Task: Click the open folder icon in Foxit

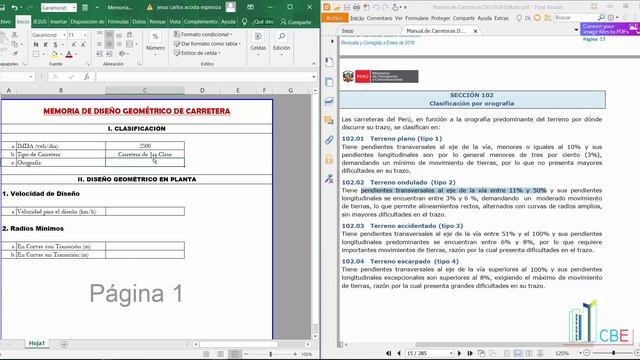Action: pyautogui.click(x=337, y=7)
